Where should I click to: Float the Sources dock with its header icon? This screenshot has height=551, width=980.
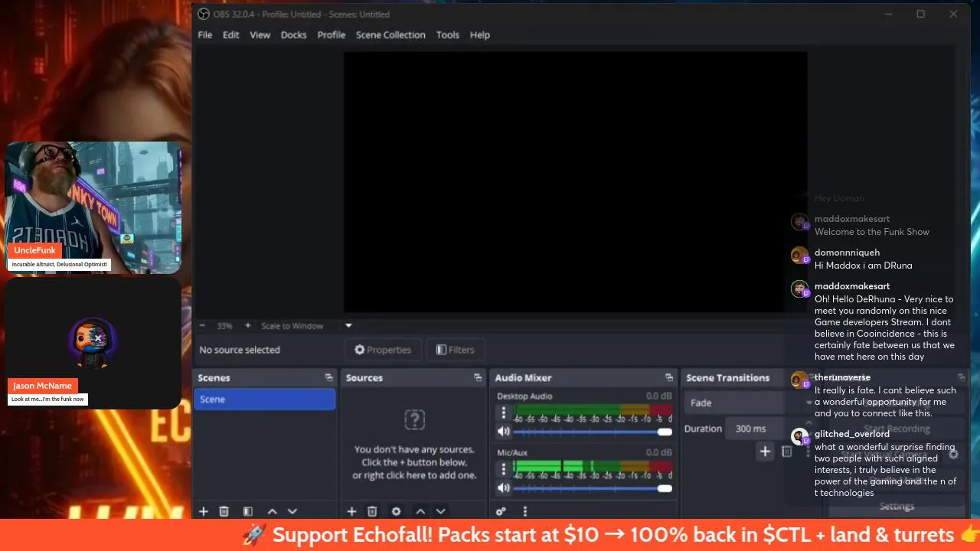pyautogui.click(x=478, y=378)
